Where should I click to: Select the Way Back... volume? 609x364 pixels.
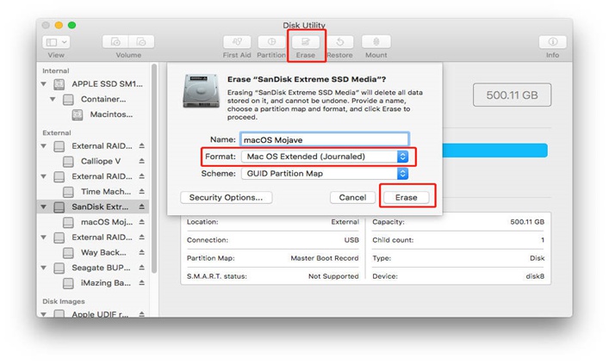[x=95, y=253]
